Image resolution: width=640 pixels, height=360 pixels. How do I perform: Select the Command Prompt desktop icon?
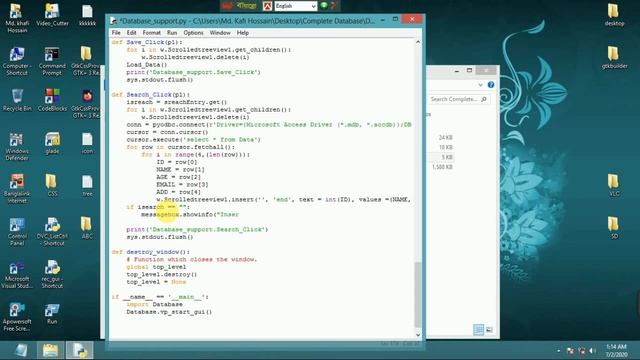point(52,61)
